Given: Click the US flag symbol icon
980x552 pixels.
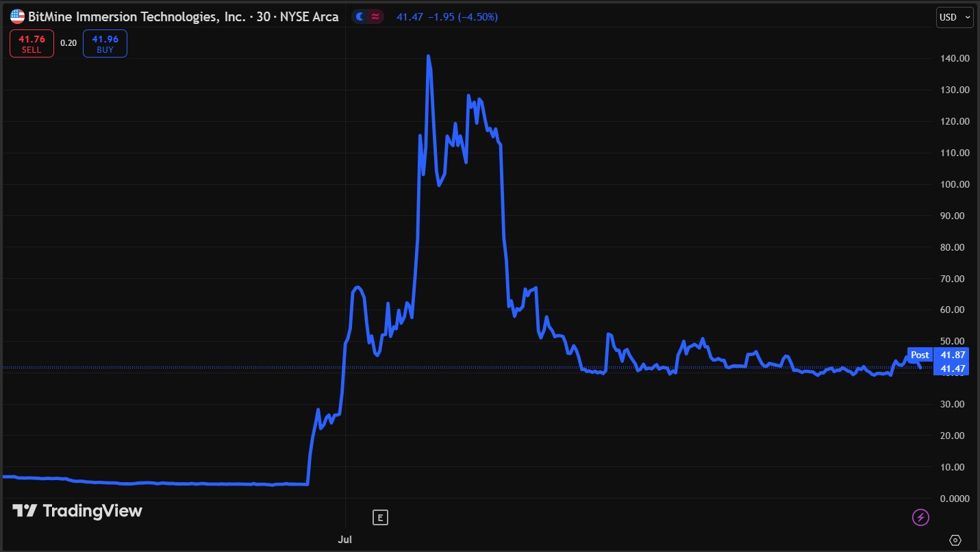Looking at the screenshot, I should tap(18, 16).
